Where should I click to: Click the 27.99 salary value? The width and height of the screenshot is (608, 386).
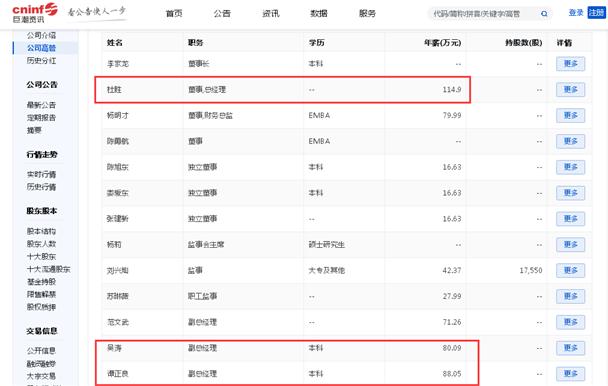[452, 296]
